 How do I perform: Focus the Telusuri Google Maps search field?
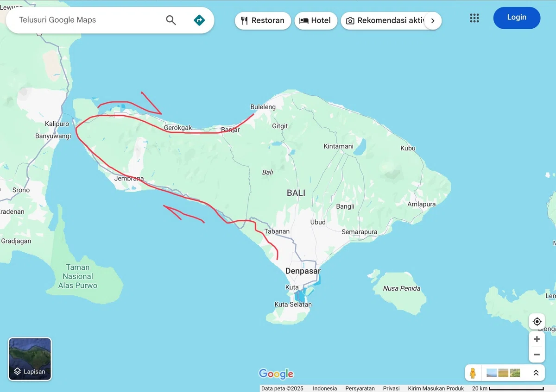(88, 20)
